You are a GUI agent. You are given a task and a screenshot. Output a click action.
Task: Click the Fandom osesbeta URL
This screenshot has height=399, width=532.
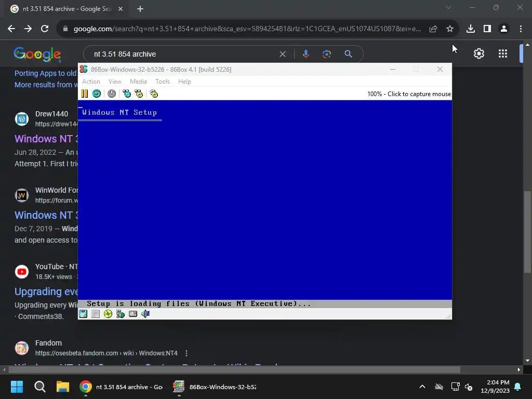(x=106, y=353)
